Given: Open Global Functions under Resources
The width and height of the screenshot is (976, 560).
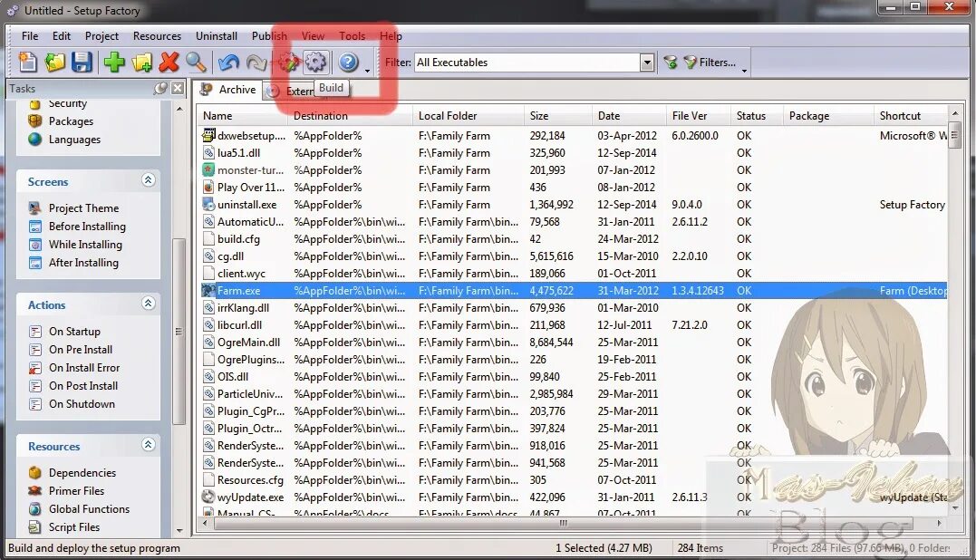Looking at the screenshot, I should (89, 508).
